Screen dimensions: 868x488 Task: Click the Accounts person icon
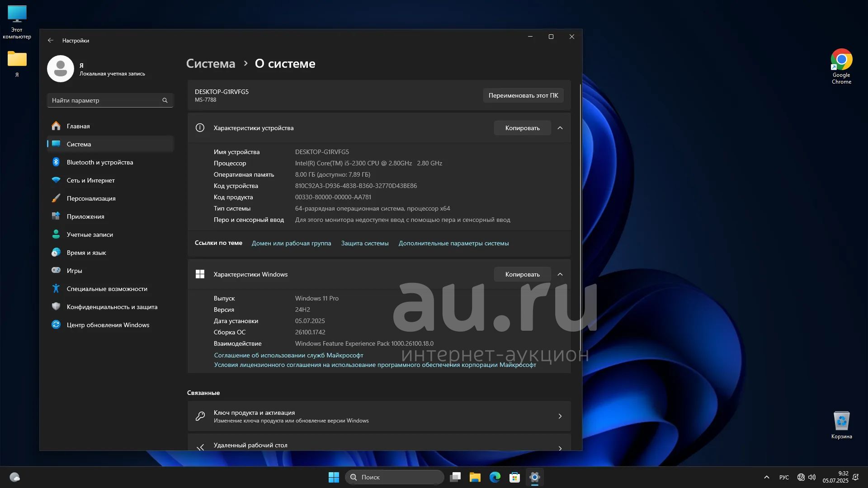(56, 235)
